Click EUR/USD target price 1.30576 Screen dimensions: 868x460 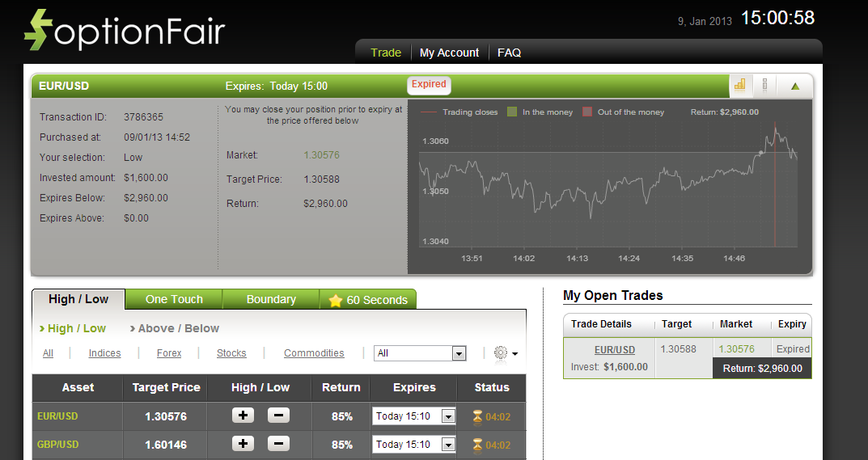[166, 416]
